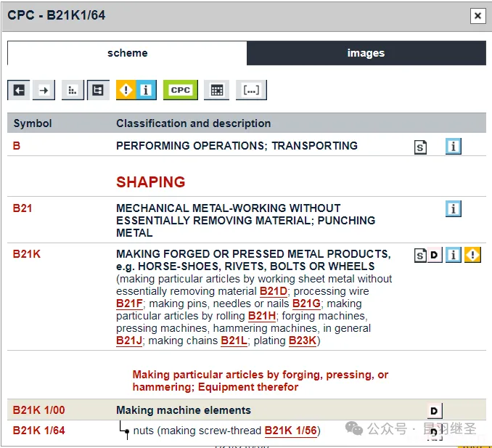Click the back arrow toolbar icon
Screen dimensions: 492x448
click(19, 90)
